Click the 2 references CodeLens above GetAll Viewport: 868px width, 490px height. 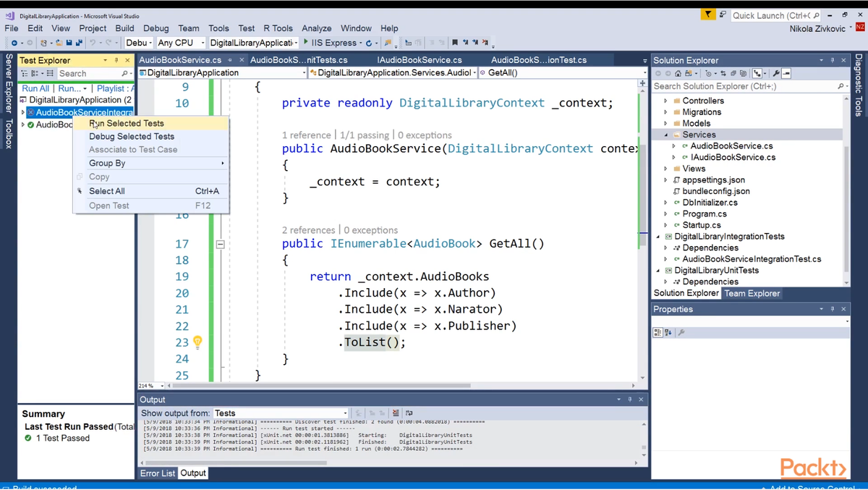[308, 230]
